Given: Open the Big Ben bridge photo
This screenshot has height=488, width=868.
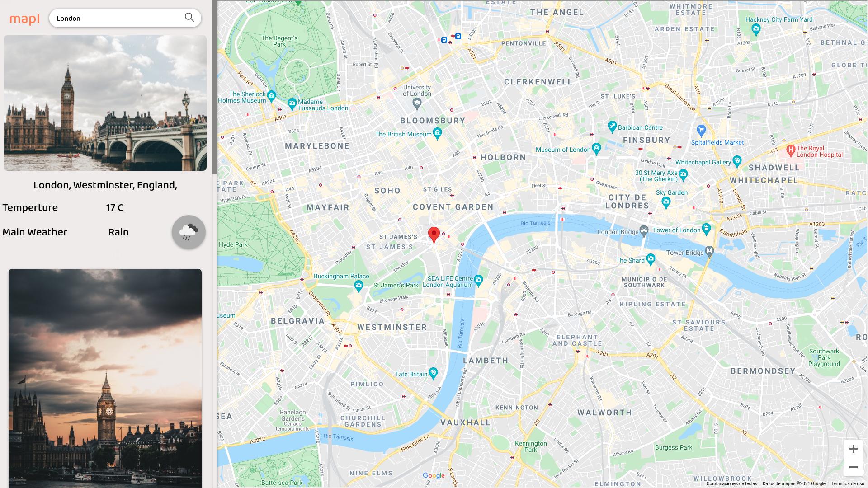Looking at the screenshot, I should (105, 103).
